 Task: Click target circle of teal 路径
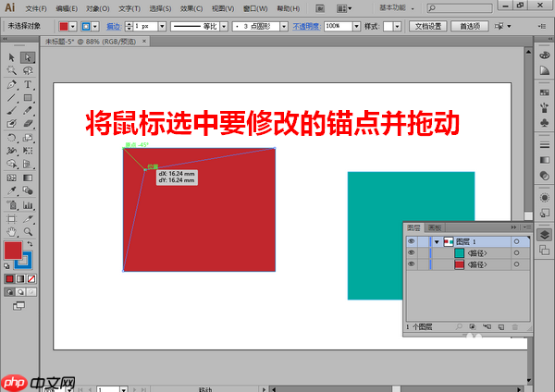(x=516, y=253)
